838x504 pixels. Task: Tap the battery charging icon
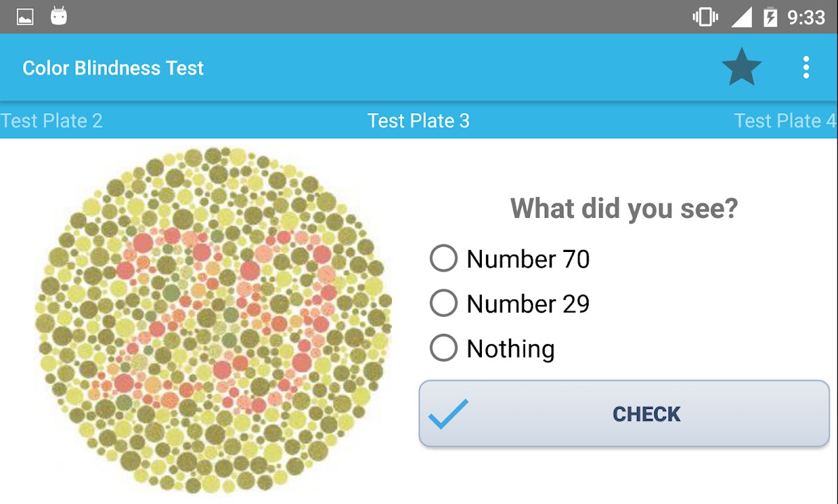pyautogui.click(x=770, y=17)
